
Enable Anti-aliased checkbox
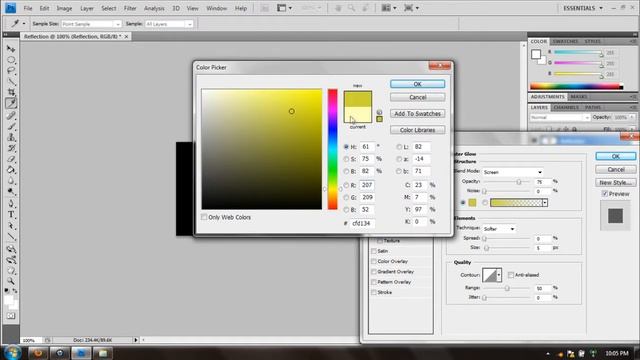(x=511, y=275)
